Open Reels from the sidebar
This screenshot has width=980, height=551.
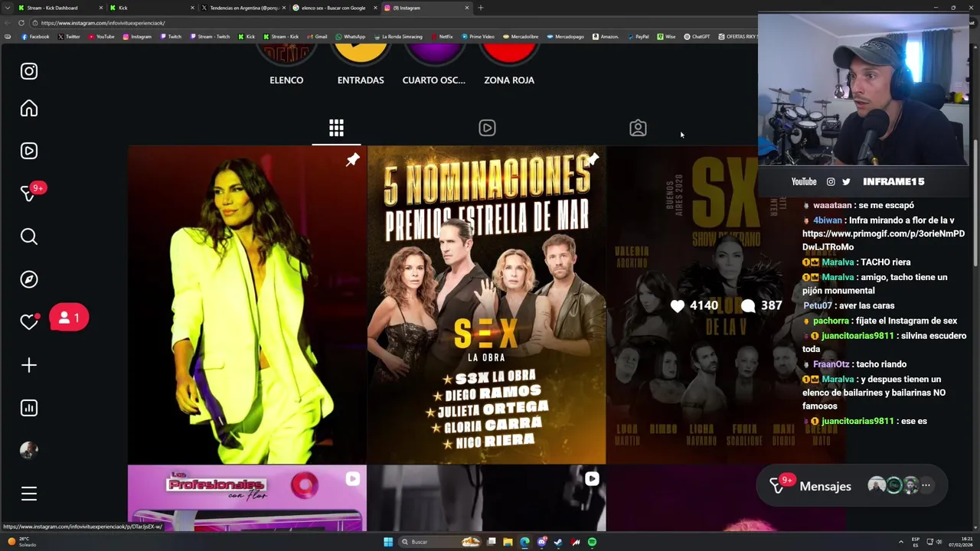click(29, 151)
